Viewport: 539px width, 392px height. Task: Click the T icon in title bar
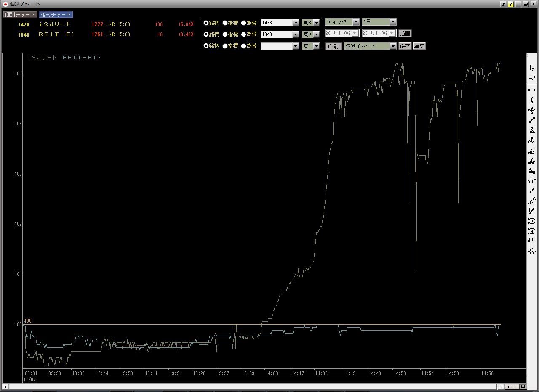503,4
